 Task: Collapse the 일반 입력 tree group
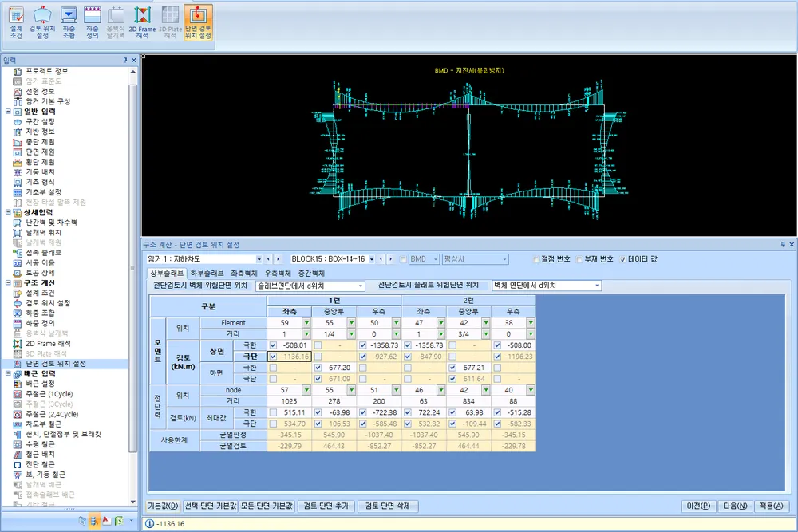[x=8, y=112]
